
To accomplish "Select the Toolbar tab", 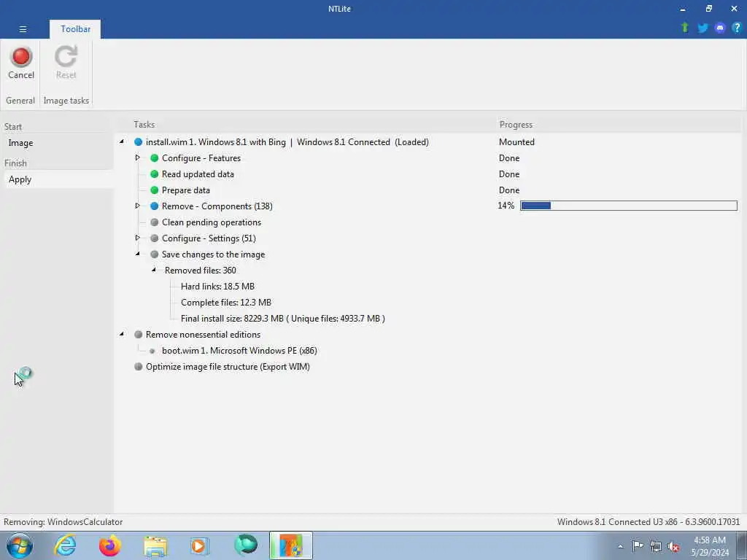I will (75, 29).
